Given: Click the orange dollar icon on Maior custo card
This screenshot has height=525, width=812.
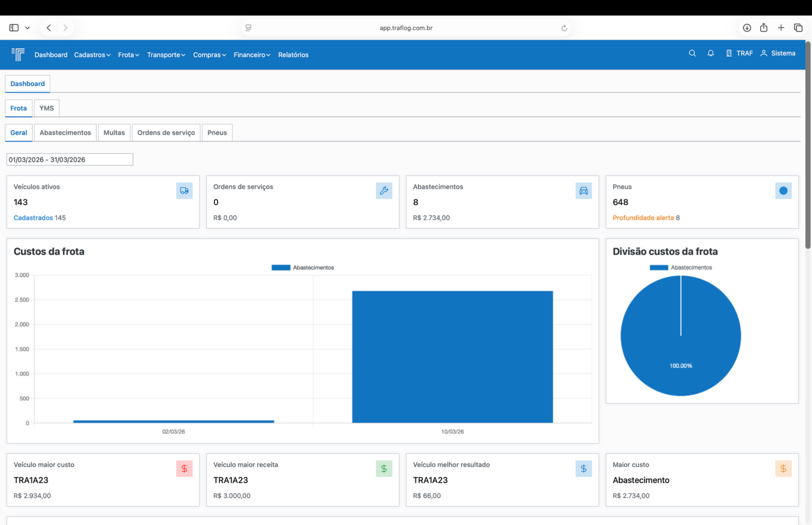Looking at the screenshot, I should pyautogui.click(x=783, y=469).
